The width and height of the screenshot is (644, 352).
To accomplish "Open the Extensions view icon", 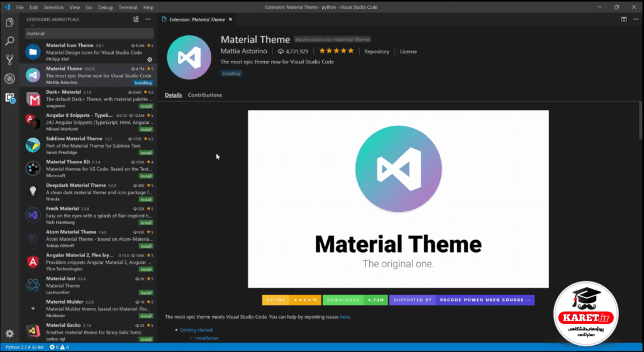I will pyautogui.click(x=9, y=97).
